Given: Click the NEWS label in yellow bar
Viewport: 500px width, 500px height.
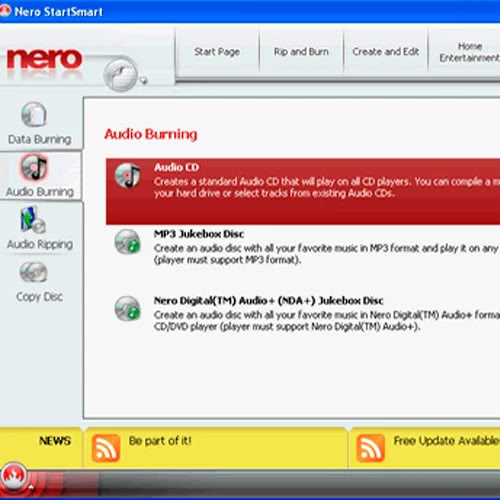Looking at the screenshot, I should 55,441.
